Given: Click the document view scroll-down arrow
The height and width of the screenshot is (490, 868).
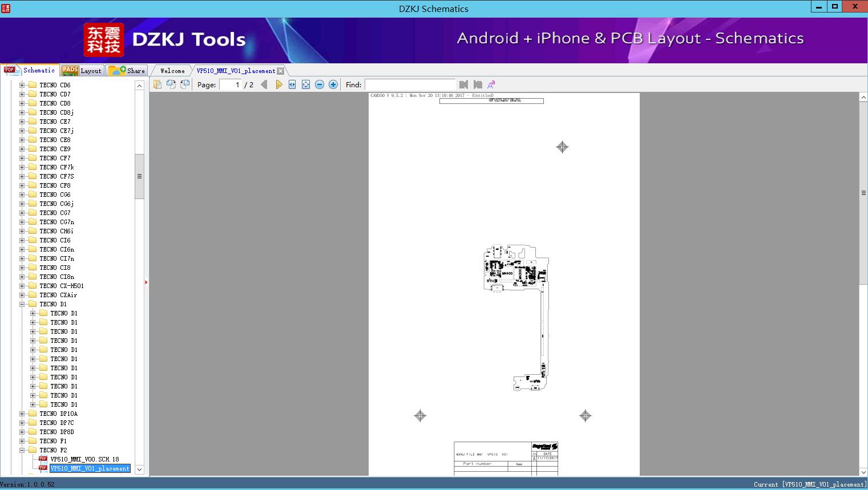Looking at the screenshot, I should [863, 471].
